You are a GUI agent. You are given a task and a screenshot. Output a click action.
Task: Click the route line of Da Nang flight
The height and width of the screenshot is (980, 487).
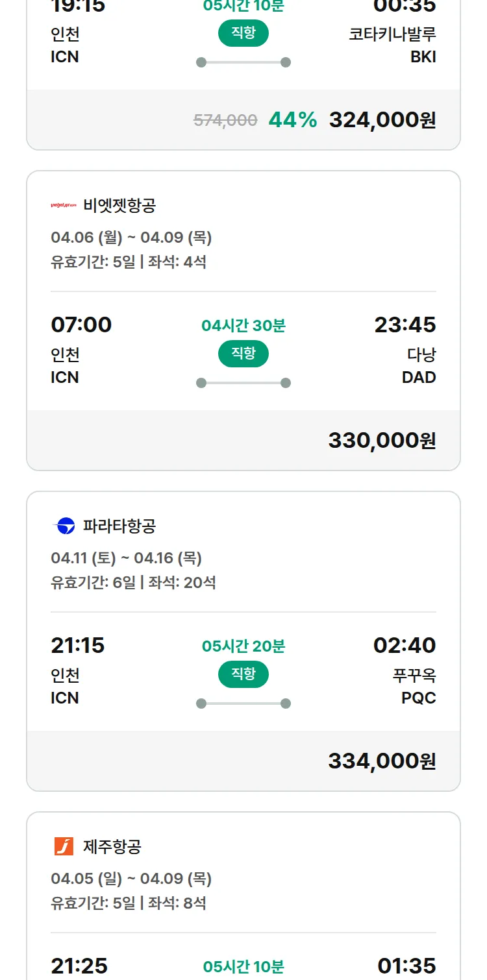click(x=243, y=383)
